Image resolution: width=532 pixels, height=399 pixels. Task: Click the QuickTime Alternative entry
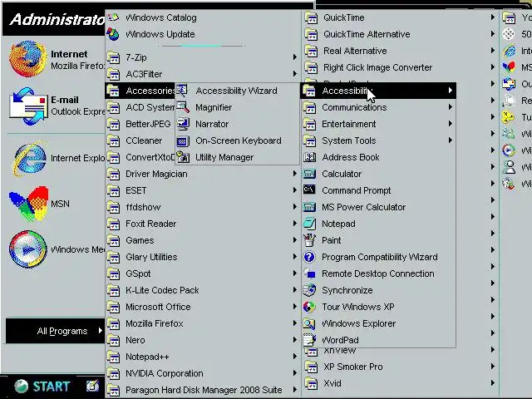coord(400,34)
